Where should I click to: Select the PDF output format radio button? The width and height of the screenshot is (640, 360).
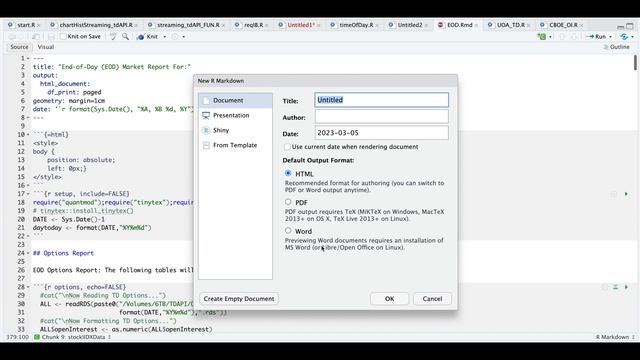coord(288,202)
